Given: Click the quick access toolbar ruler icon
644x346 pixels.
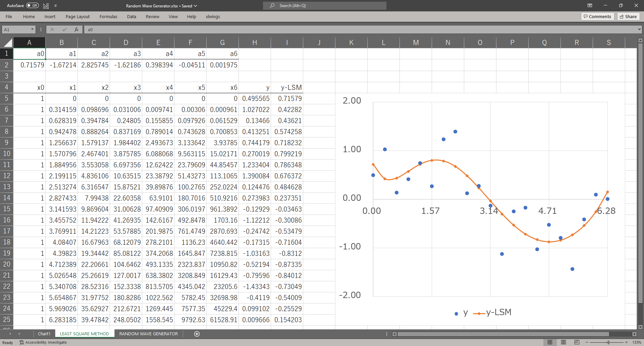Looking at the screenshot, I should pyautogui.click(x=46, y=6).
